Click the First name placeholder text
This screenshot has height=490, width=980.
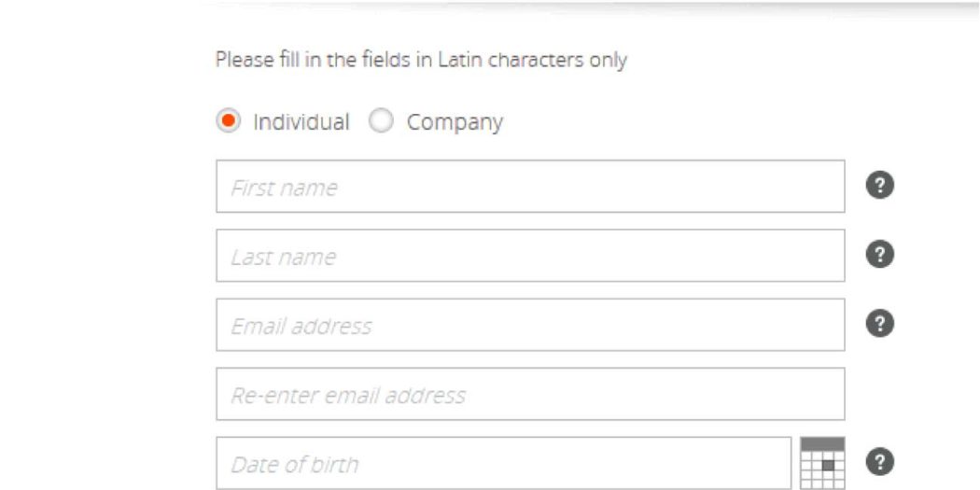pos(284,188)
